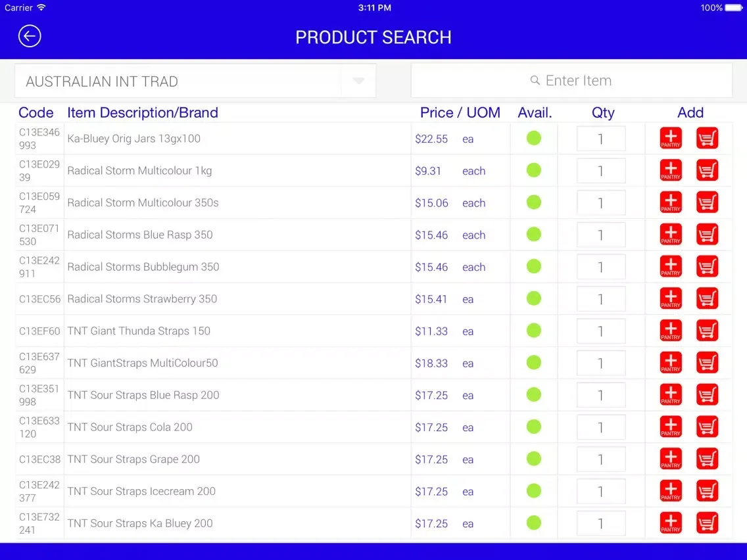This screenshot has width=747, height=560.
Task: Add TNT Sour Straps Icecream 200 to pantry
Action: click(x=671, y=491)
